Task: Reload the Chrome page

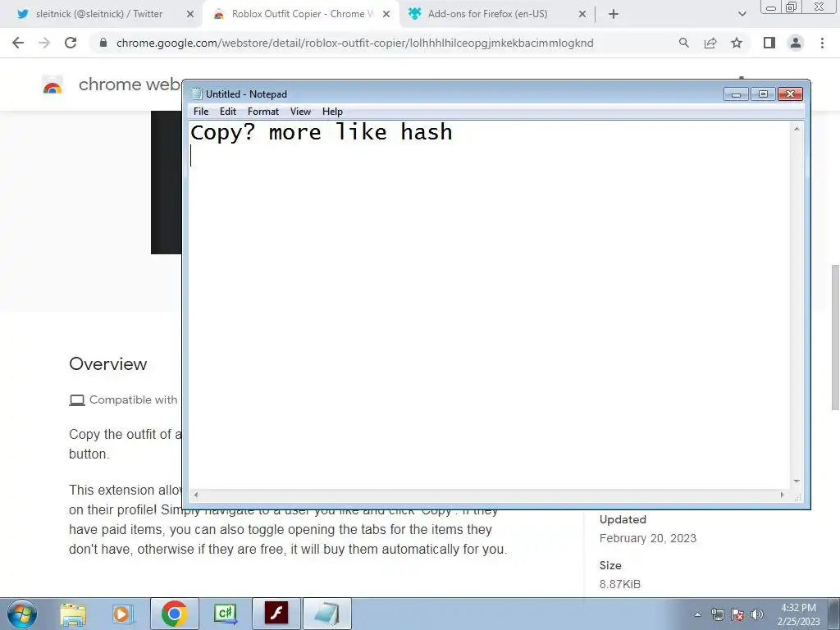Action: (x=71, y=43)
